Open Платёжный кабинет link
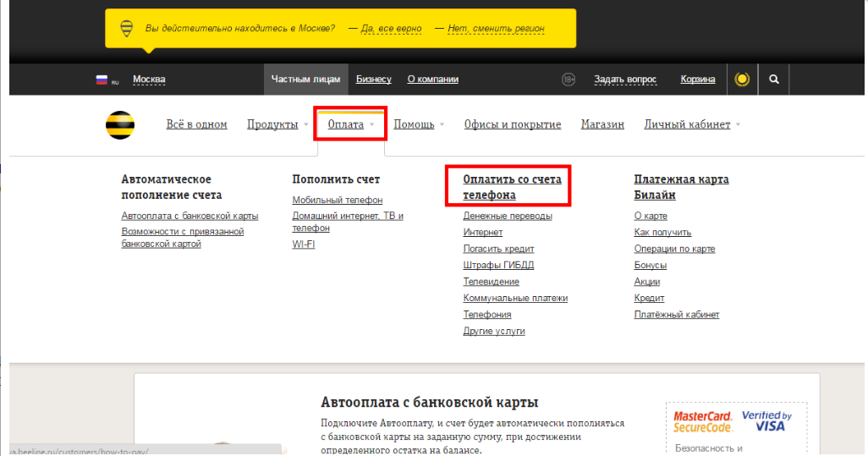This screenshot has width=868, height=456. pos(677,315)
